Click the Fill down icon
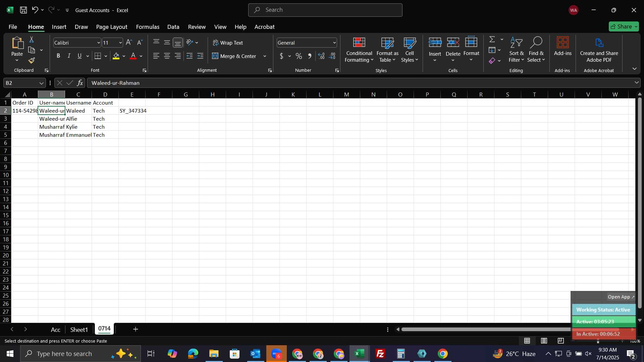644x362 pixels. 492,50
